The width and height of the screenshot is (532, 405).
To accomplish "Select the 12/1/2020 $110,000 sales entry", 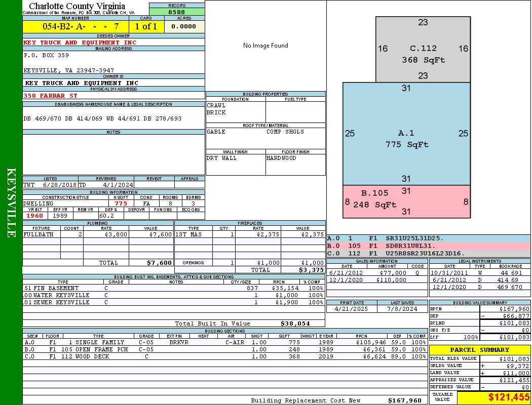I will (x=376, y=280).
